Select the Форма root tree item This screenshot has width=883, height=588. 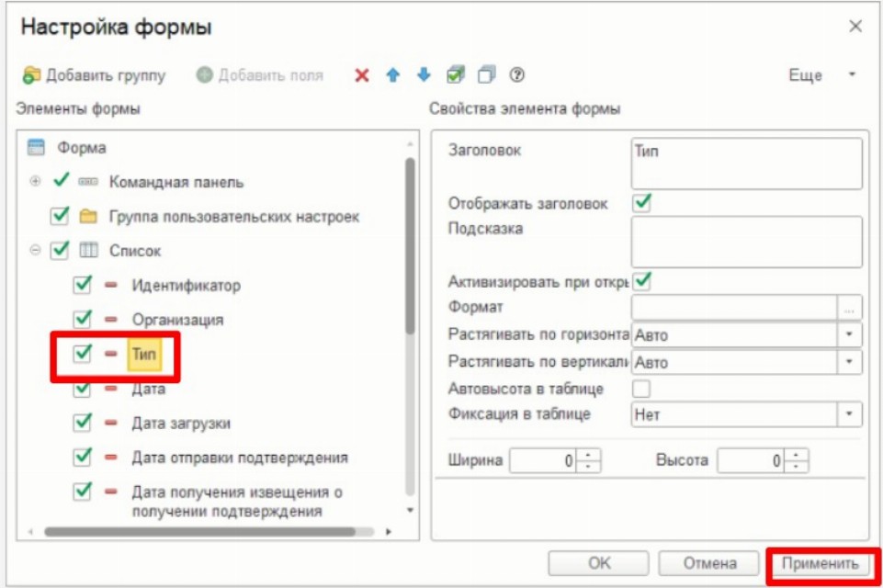pos(81,147)
